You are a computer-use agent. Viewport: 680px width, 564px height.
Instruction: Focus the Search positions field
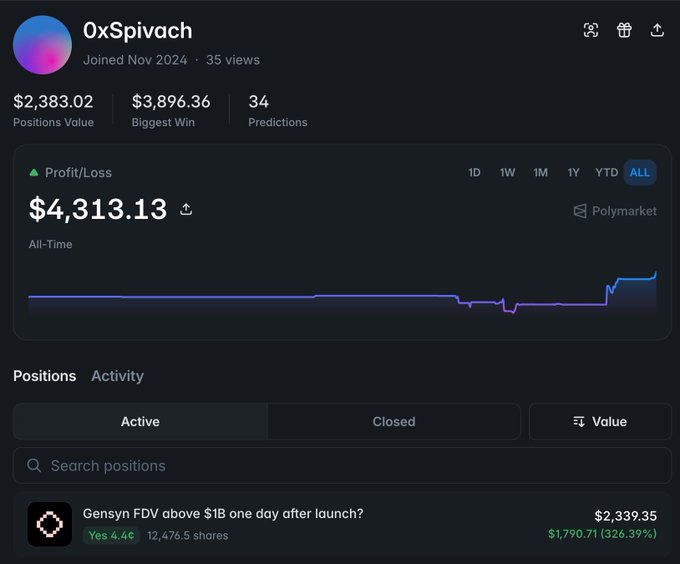(x=342, y=466)
